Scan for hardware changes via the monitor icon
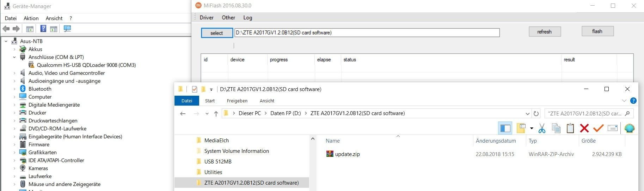Screen dimensions: 644x191 point(67,29)
